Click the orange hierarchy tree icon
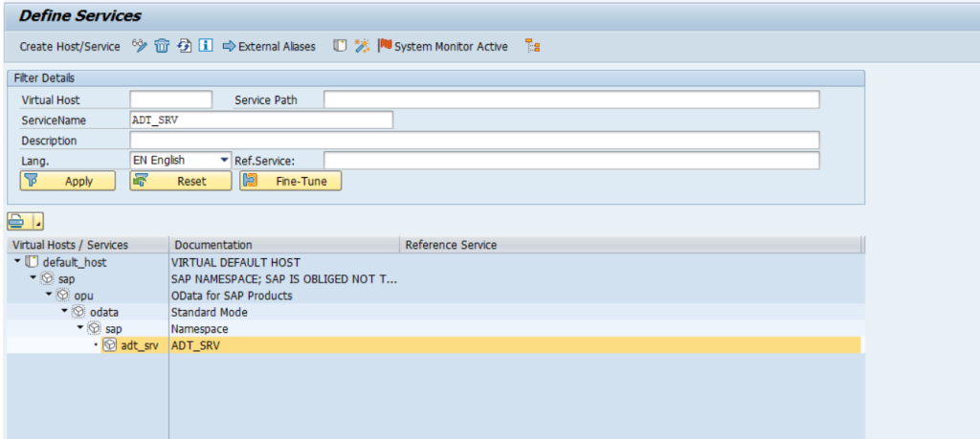Image resolution: width=980 pixels, height=439 pixels. 533,46
